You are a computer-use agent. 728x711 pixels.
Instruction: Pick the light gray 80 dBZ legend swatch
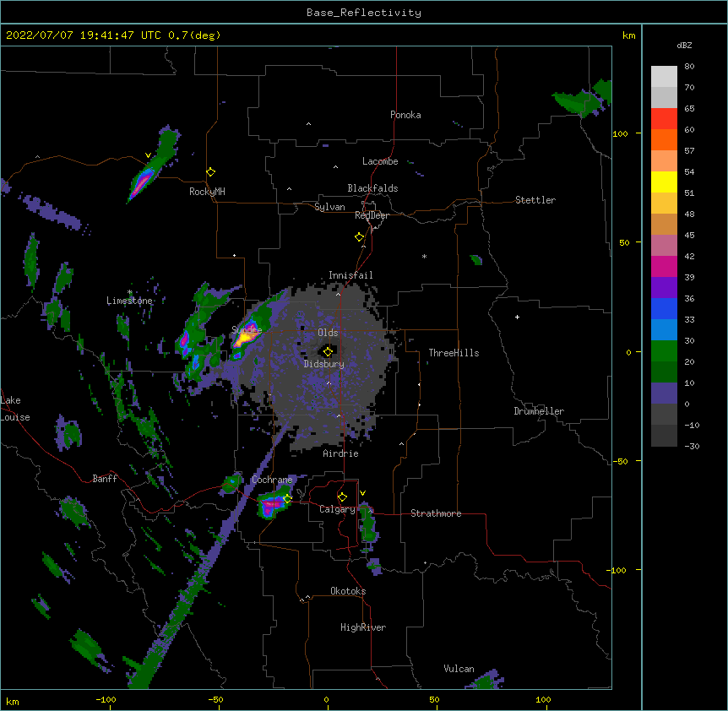pyautogui.click(x=664, y=77)
